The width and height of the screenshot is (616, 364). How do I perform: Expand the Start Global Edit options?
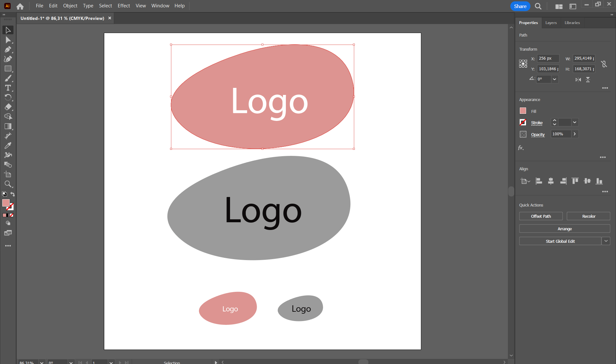point(606,241)
